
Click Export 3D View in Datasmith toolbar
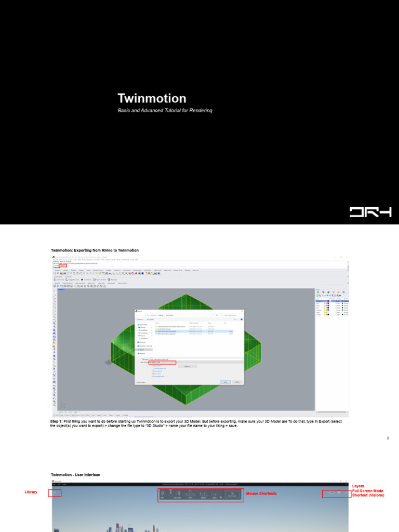coord(100,280)
